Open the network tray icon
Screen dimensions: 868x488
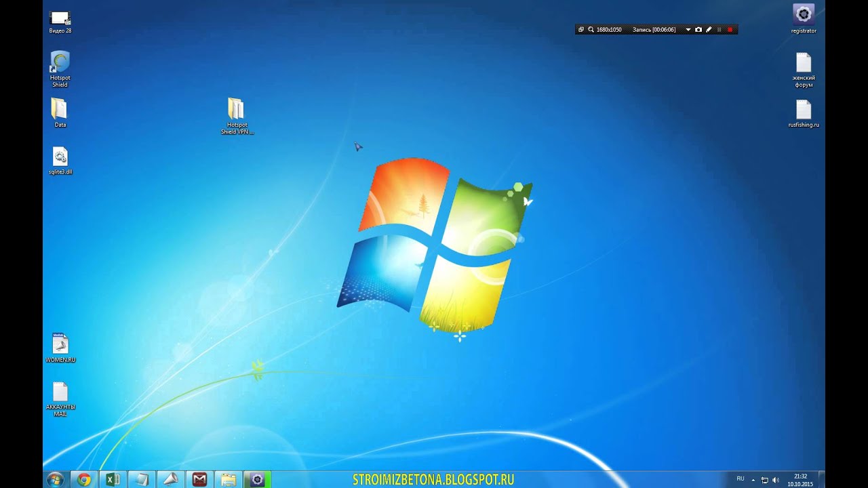(x=764, y=480)
